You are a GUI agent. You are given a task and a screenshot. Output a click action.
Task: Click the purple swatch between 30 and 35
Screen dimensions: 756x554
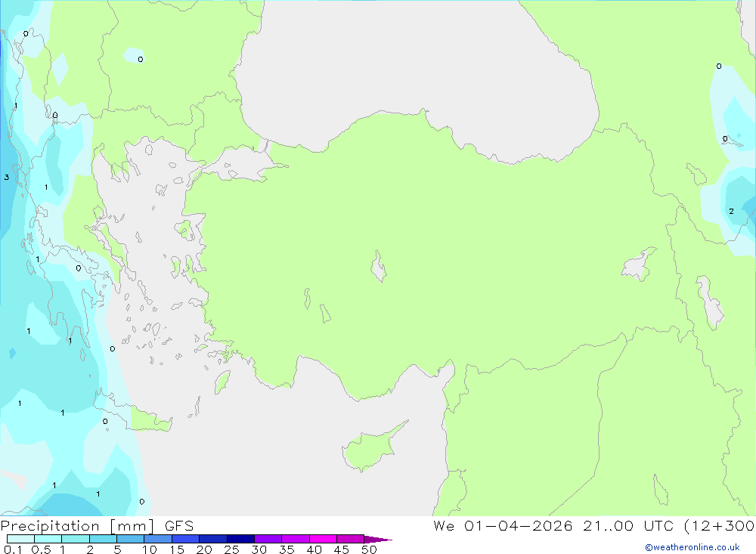click(x=268, y=539)
